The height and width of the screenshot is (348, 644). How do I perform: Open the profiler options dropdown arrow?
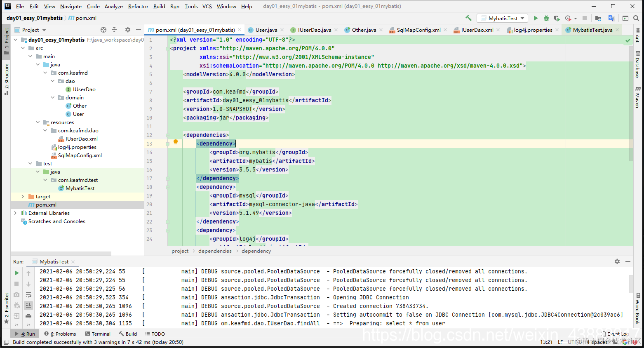pyautogui.click(x=576, y=18)
